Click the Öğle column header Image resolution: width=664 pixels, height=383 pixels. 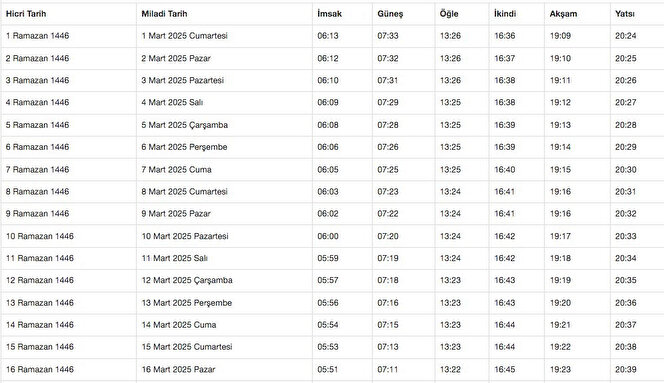point(449,14)
